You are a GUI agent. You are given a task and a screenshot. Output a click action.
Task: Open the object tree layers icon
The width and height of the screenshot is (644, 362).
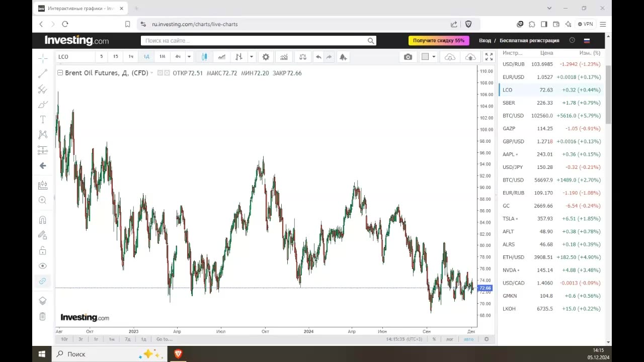coord(43,301)
